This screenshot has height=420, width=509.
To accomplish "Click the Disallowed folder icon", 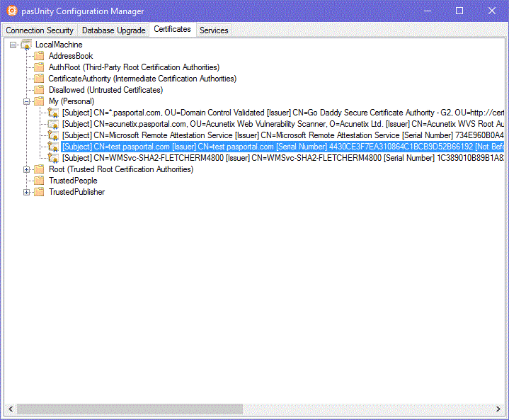I will [x=39, y=90].
